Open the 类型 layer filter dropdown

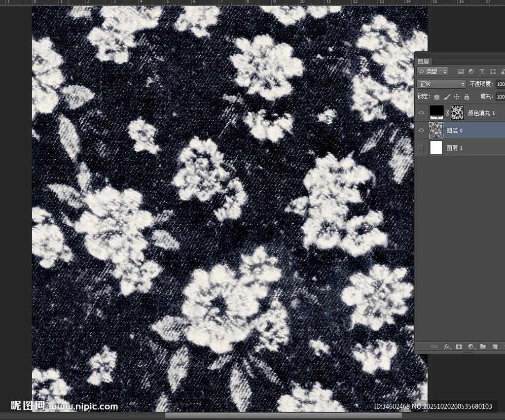coord(433,71)
